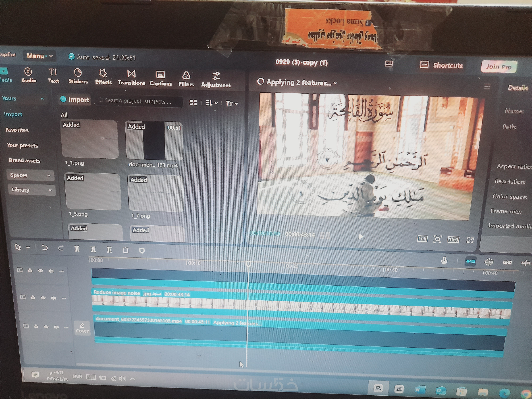532x399 pixels.
Task: Open the Stickers panel
Action: [x=78, y=76]
